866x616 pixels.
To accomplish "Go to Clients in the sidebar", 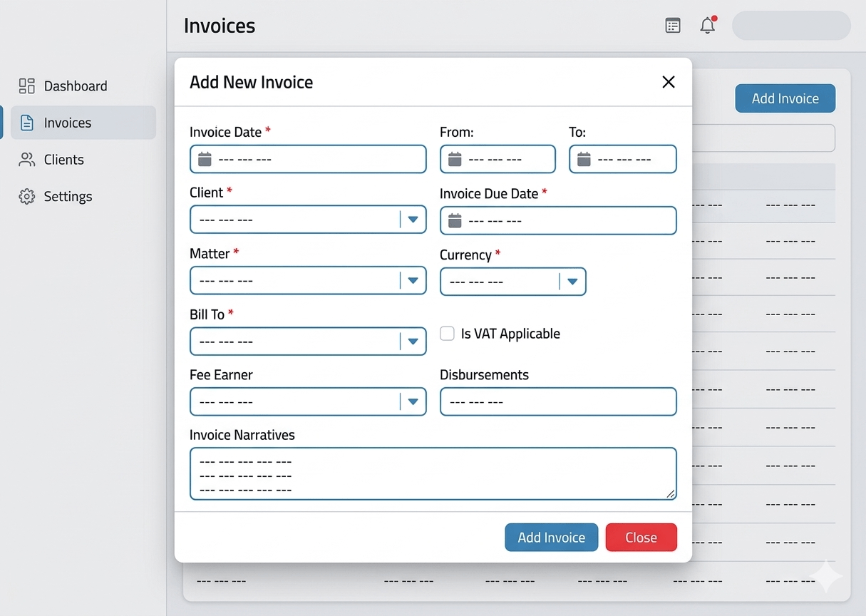I will tap(63, 160).
